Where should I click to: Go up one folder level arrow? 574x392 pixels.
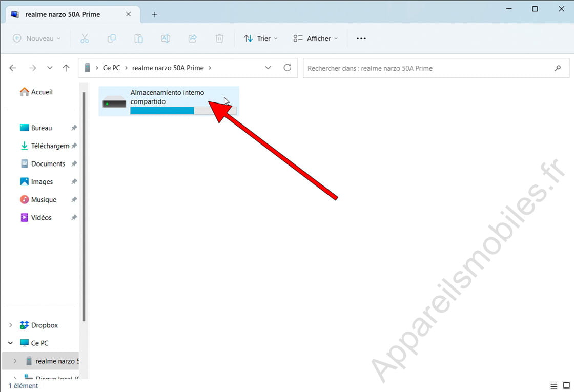[x=66, y=68]
